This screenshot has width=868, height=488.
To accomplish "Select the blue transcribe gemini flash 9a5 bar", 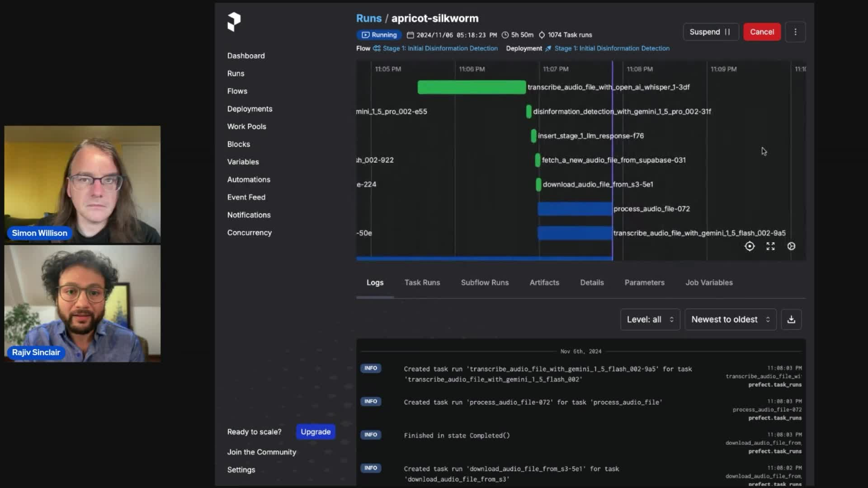I will pos(575,233).
